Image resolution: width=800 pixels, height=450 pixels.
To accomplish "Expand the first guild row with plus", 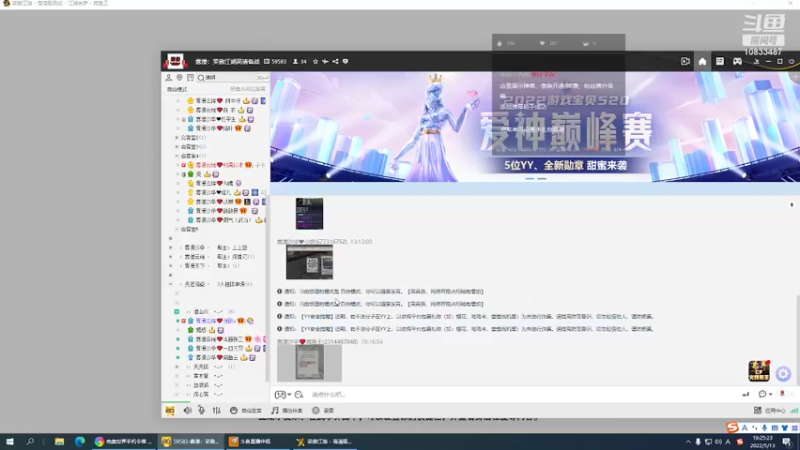I will click(170, 247).
